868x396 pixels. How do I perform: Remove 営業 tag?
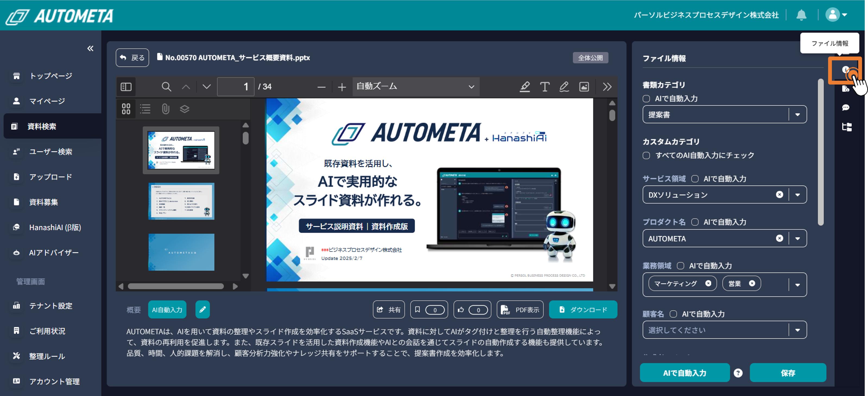pyautogui.click(x=752, y=283)
